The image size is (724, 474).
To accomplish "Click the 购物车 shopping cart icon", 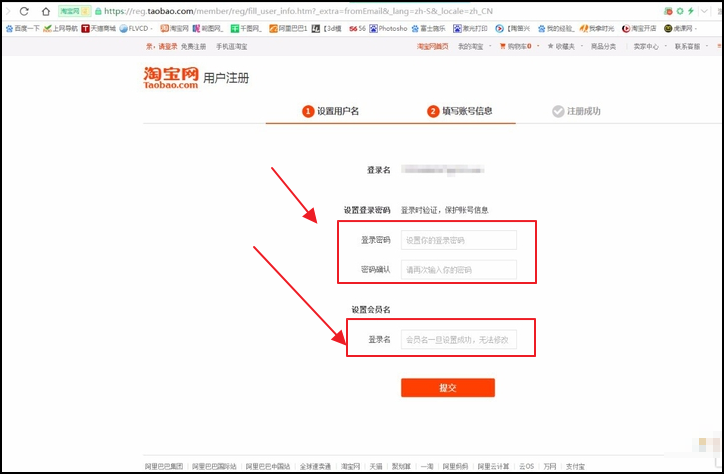I will 498,47.
